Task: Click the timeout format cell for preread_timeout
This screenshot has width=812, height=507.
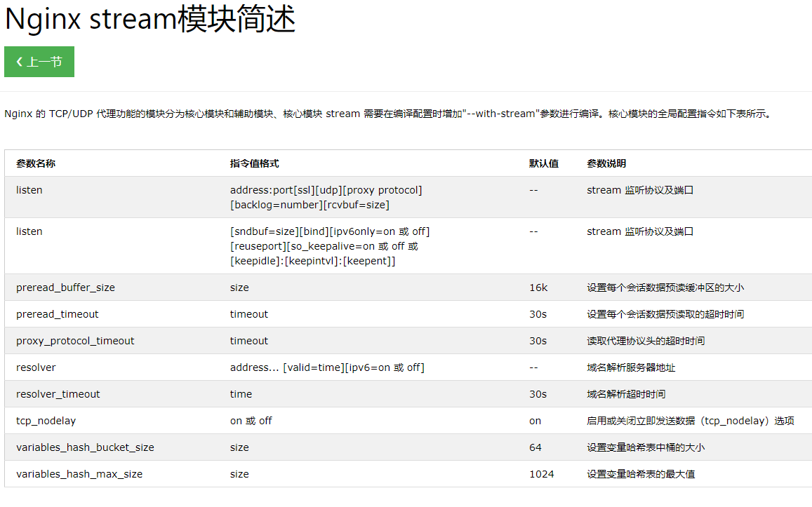Action: [x=249, y=314]
